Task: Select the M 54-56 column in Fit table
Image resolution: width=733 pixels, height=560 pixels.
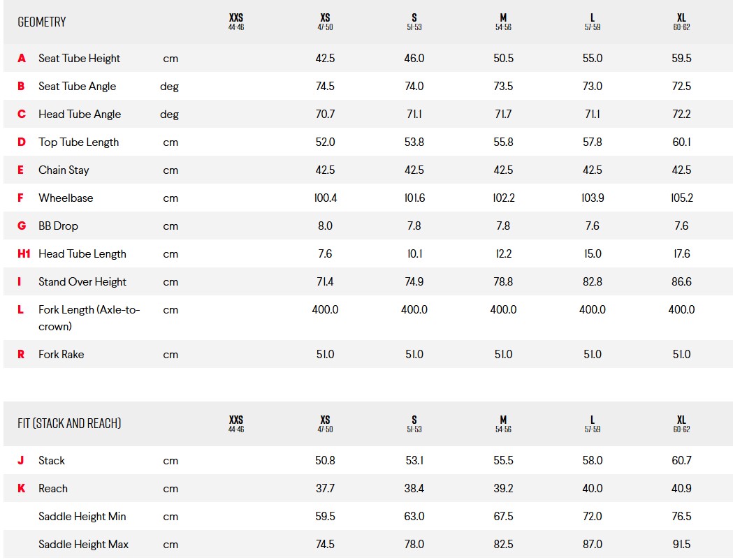Action: pyautogui.click(x=504, y=424)
